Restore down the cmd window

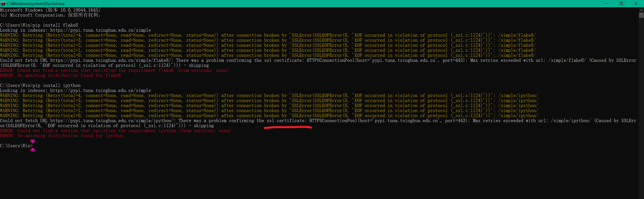click(x=621, y=4)
